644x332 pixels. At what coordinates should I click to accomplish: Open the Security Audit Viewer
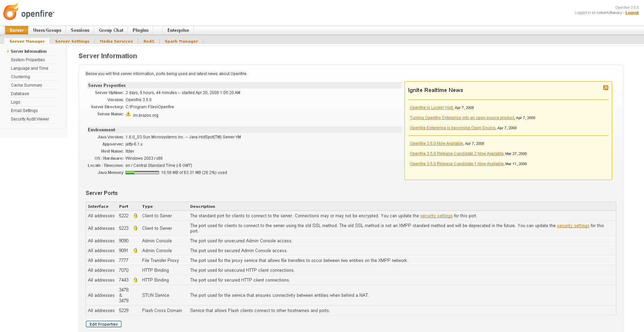tap(30, 119)
